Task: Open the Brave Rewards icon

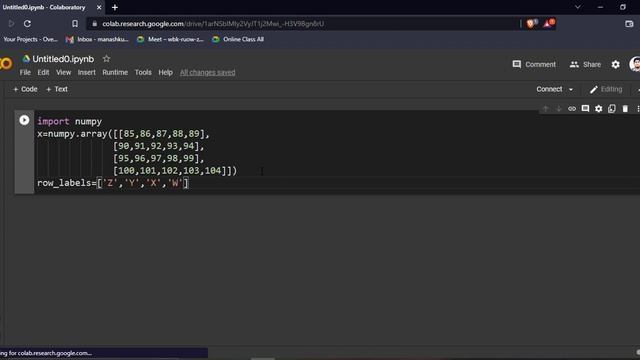Action: (549, 23)
